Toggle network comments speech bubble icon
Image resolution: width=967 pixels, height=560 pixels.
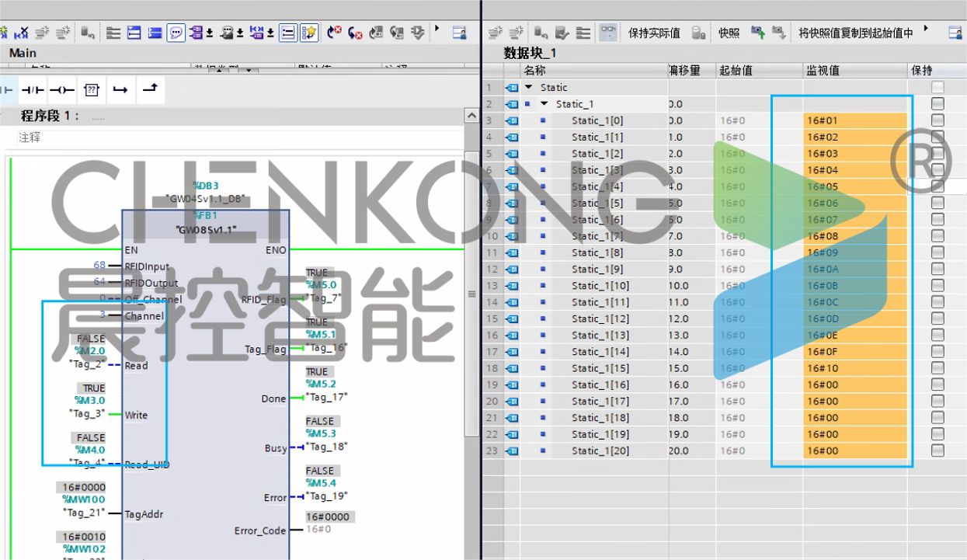click(176, 33)
